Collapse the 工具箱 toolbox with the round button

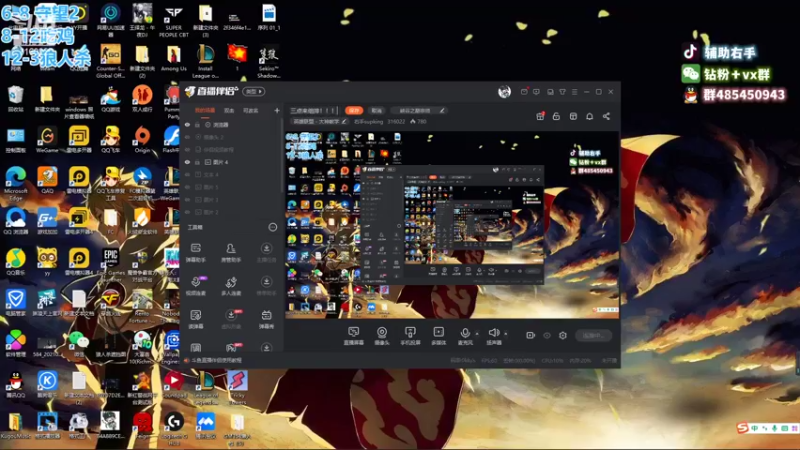[273, 227]
